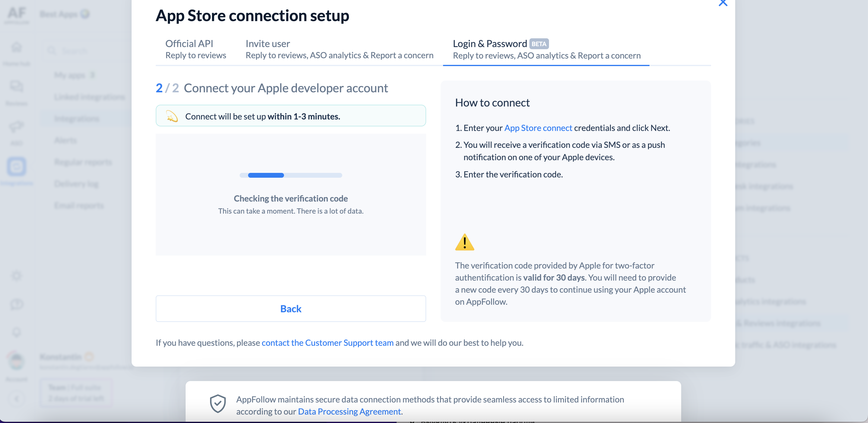Open Regular reports in background menu

point(83,162)
